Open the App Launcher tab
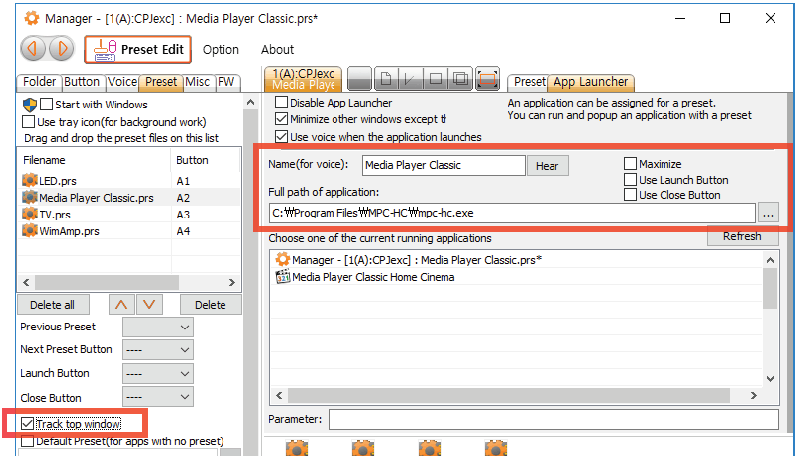The width and height of the screenshot is (799, 458). tap(591, 82)
